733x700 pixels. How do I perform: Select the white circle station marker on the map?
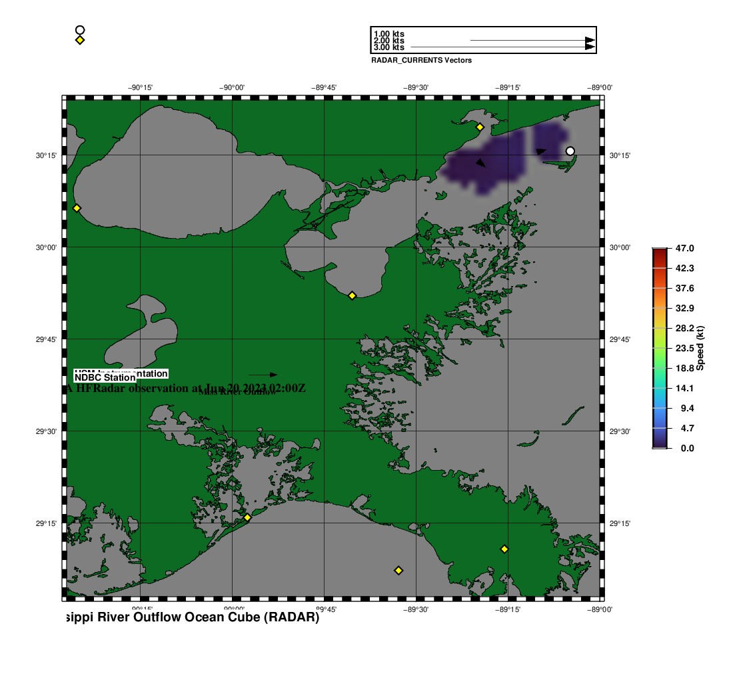(570, 151)
